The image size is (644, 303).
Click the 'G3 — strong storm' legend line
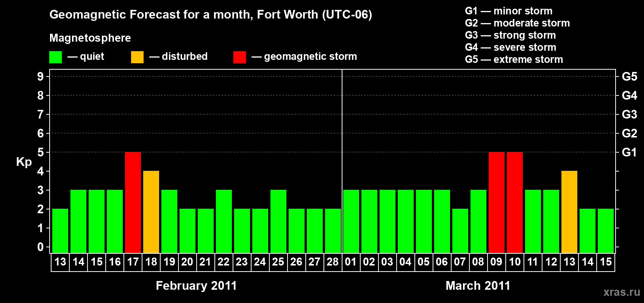[510, 35]
